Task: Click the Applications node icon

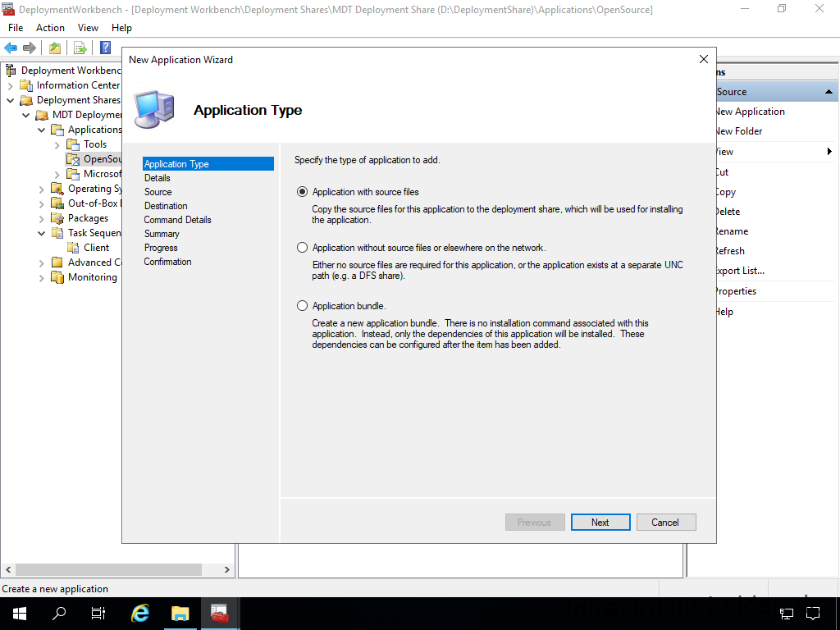Action: click(57, 130)
